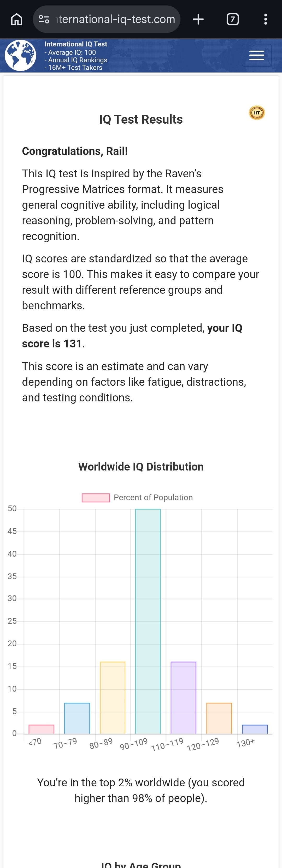Select the 110–119 purple bar

[183, 697]
